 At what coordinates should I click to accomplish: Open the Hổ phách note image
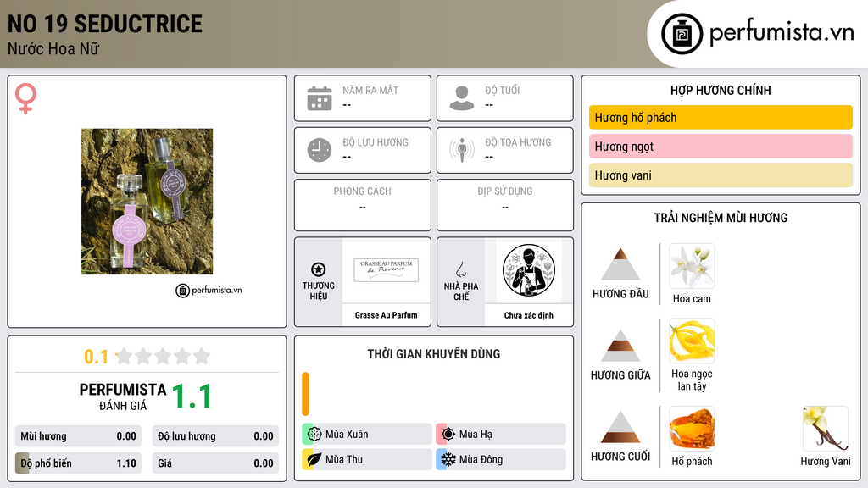[692, 428]
